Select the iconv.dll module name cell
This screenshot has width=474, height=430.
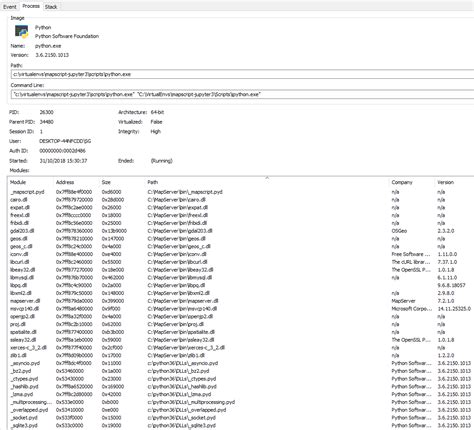pyautogui.click(x=19, y=254)
